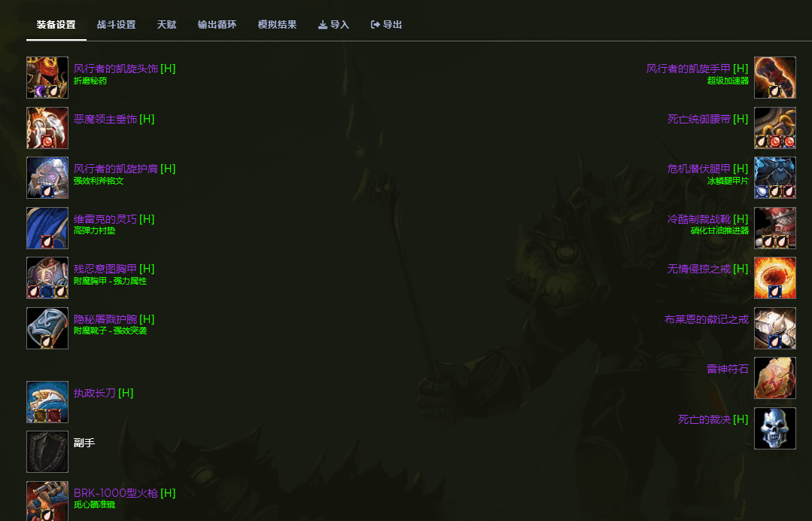Viewport: 812px width, 521px height.
Task: Open the 天赋 tab
Action: coord(166,25)
